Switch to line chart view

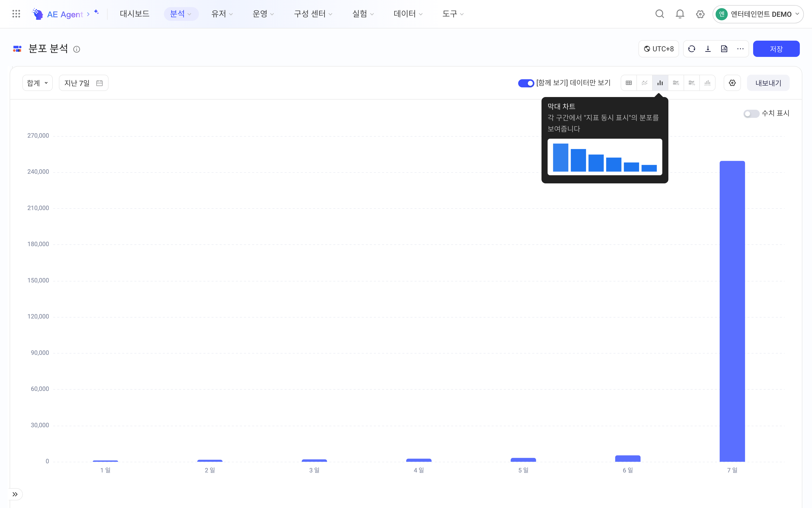click(x=645, y=83)
